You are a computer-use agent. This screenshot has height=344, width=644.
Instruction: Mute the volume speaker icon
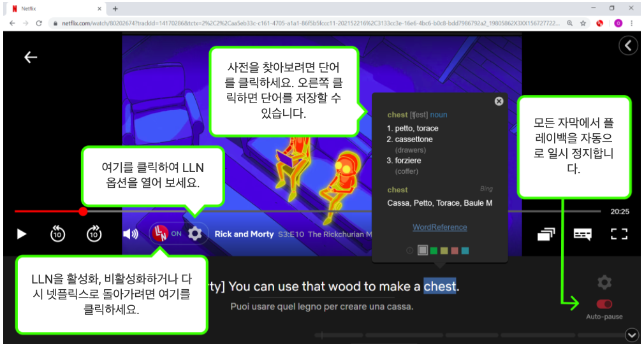tap(131, 234)
